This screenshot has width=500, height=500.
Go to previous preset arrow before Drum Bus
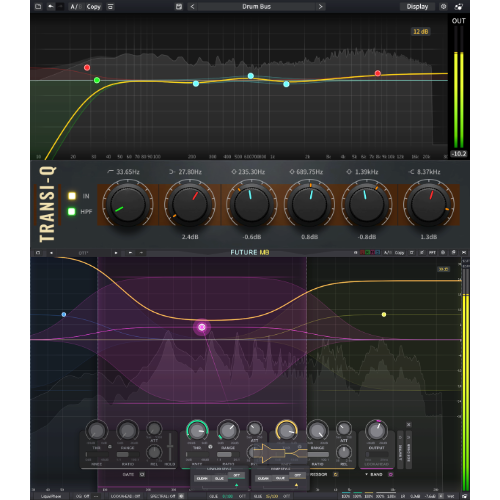click(192, 7)
